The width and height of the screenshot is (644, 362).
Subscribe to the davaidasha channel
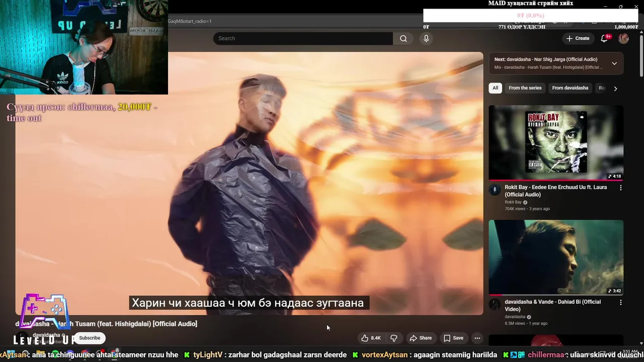pos(90,338)
